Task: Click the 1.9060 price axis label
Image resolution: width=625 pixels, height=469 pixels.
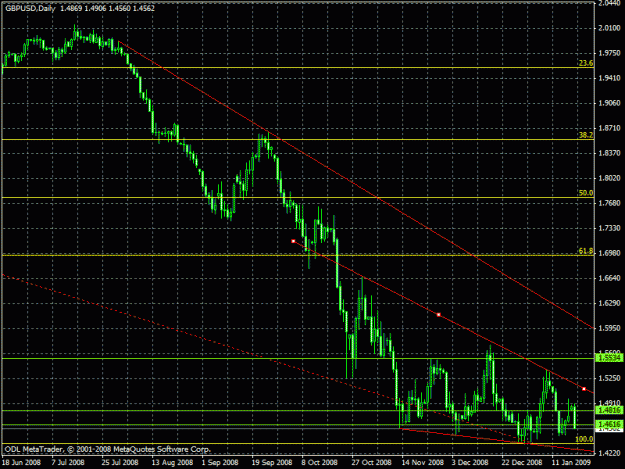Action: 609,103
